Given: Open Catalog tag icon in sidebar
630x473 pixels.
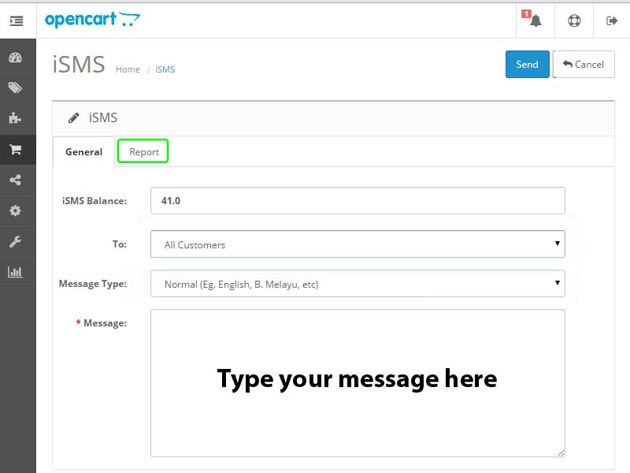Looking at the screenshot, I should [x=15, y=88].
